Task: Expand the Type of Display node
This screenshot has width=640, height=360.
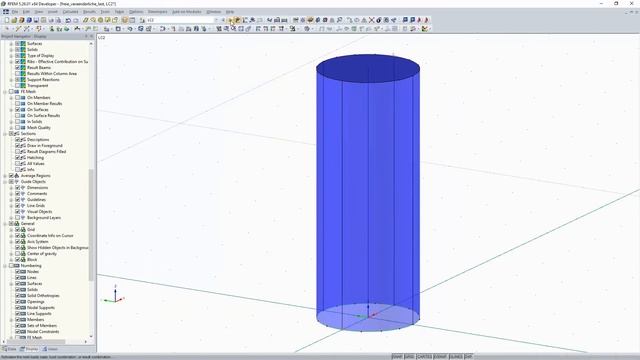Action: pyautogui.click(x=11, y=56)
